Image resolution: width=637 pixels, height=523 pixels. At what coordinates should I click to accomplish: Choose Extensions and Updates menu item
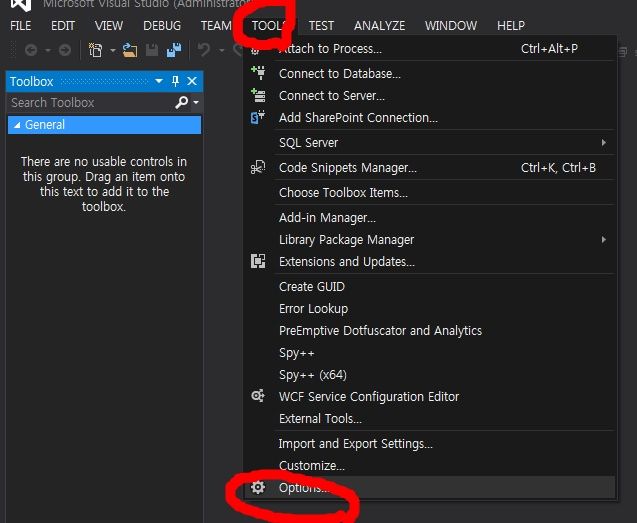pyautogui.click(x=431, y=262)
